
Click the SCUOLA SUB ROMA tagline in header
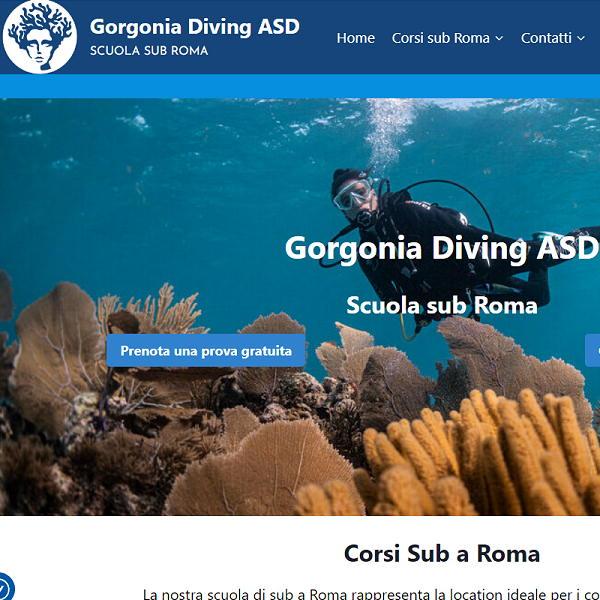149,51
